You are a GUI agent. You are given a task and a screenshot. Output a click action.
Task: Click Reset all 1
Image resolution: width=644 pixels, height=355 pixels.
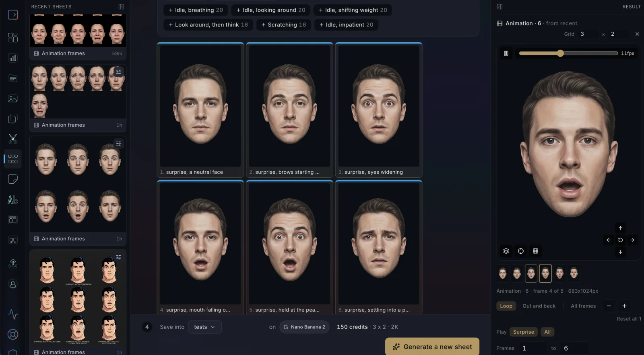point(629,319)
